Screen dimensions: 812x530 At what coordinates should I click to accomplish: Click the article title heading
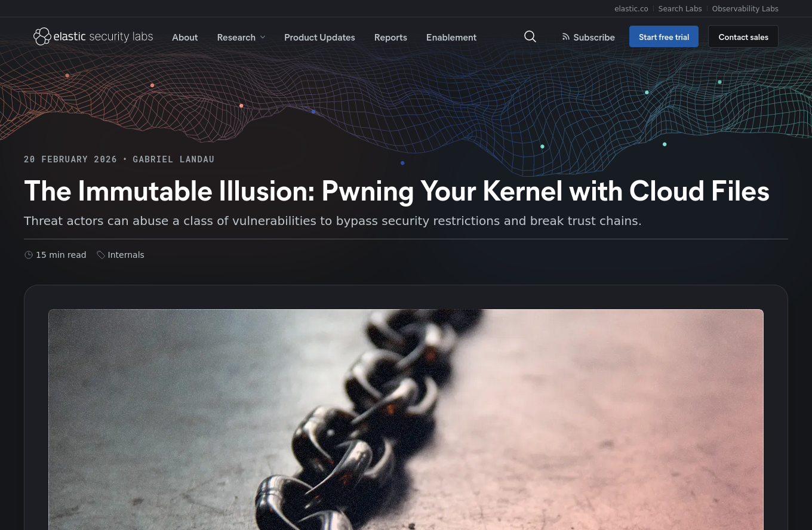396,191
